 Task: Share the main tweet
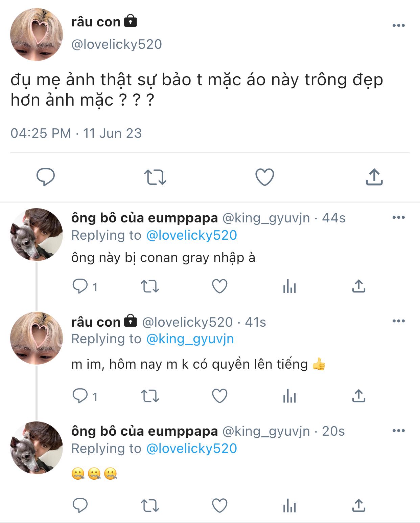(x=374, y=177)
